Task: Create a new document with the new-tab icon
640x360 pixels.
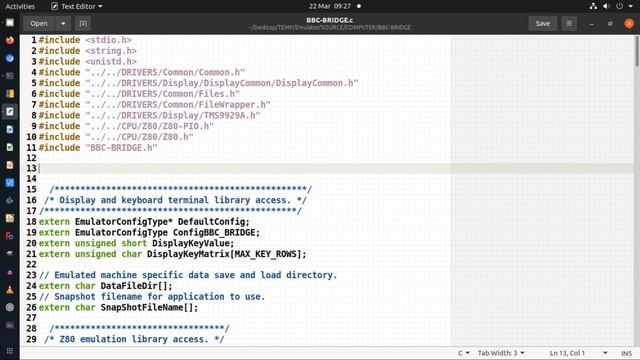Action: tap(83, 24)
